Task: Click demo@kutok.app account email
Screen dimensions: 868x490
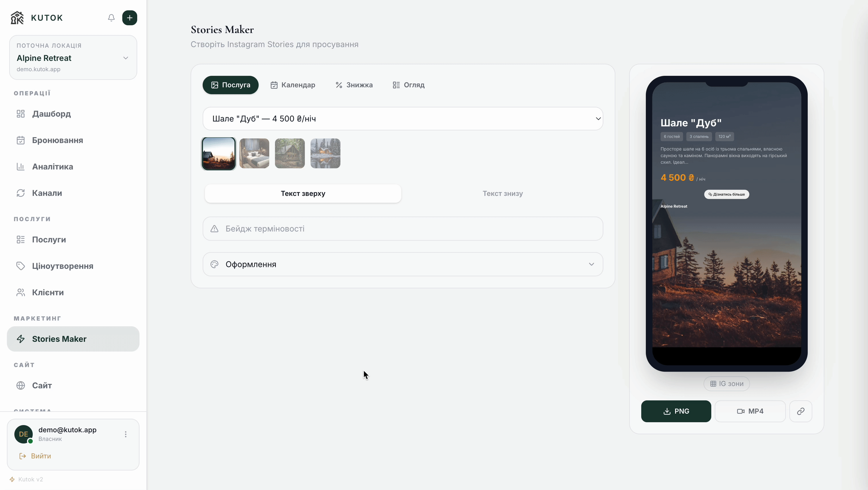Action: point(67,430)
